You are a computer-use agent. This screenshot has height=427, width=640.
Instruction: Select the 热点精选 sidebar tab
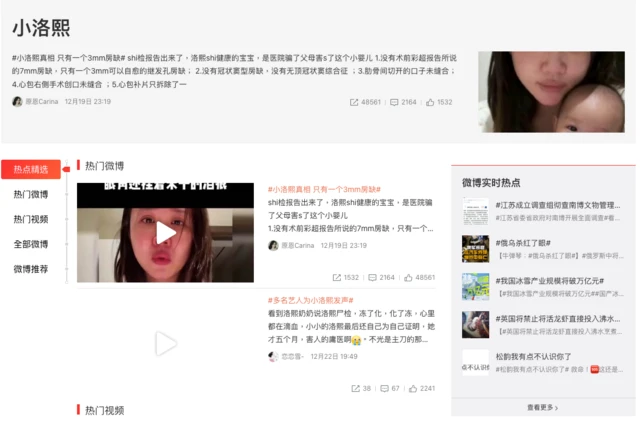point(31,169)
